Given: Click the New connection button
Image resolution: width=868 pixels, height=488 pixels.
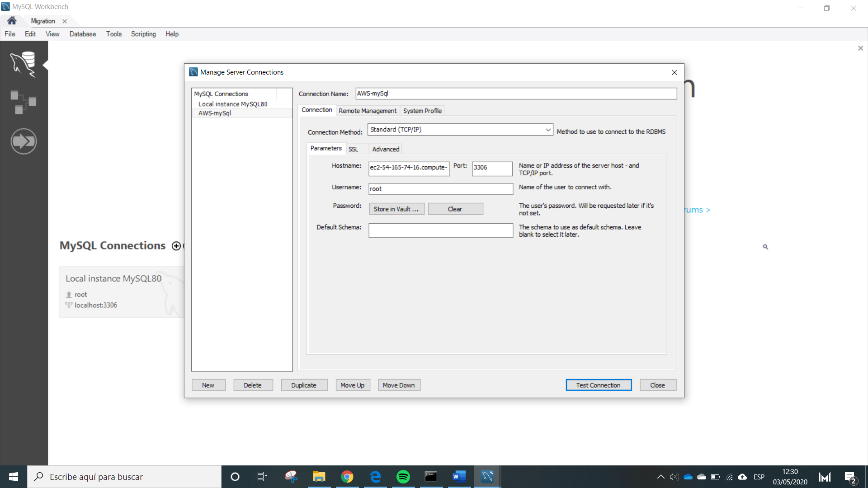Looking at the screenshot, I should (x=208, y=385).
